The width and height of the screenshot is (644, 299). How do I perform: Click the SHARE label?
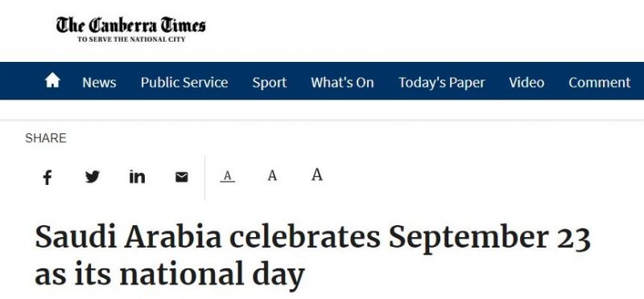point(46,138)
